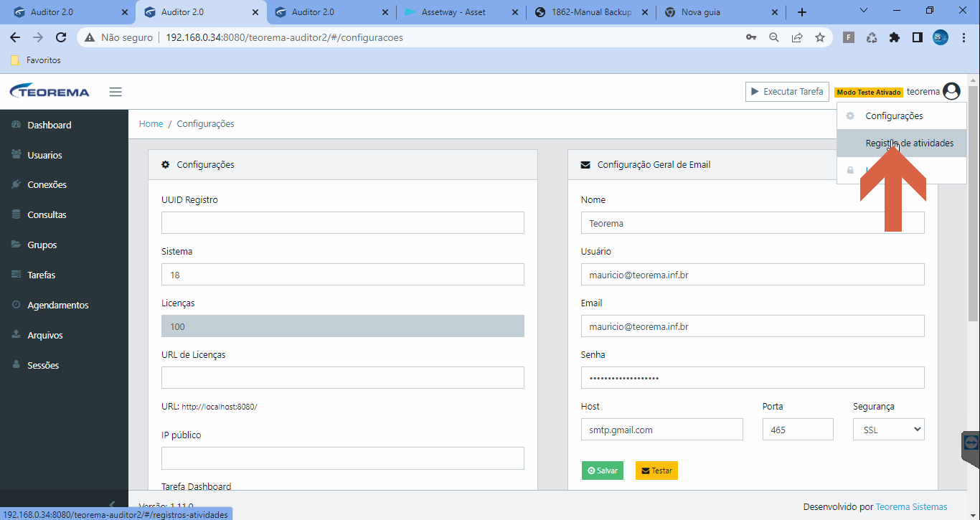
Task: Click the email Nome input field
Action: click(753, 222)
